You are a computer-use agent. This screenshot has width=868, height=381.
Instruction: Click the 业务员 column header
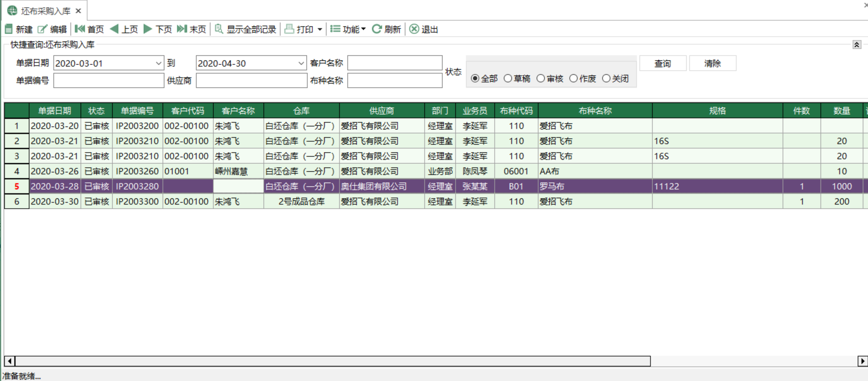pyautogui.click(x=475, y=111)
